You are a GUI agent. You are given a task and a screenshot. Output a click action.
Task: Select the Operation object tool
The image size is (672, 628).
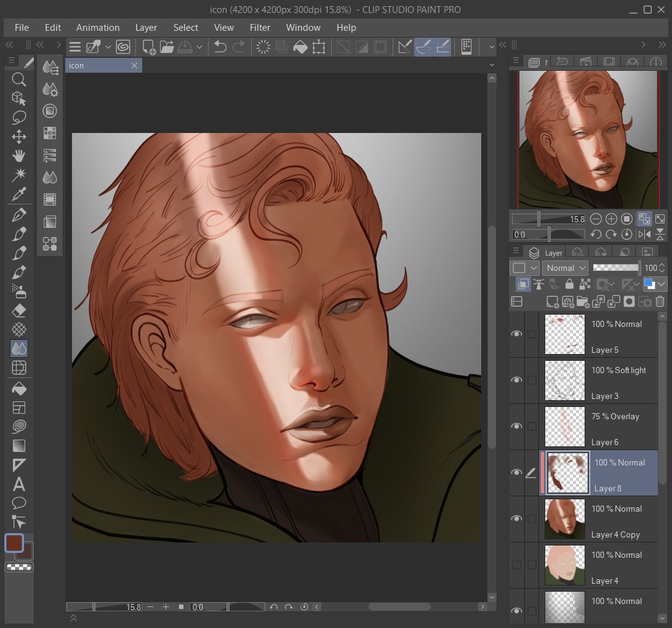[18, 98]
